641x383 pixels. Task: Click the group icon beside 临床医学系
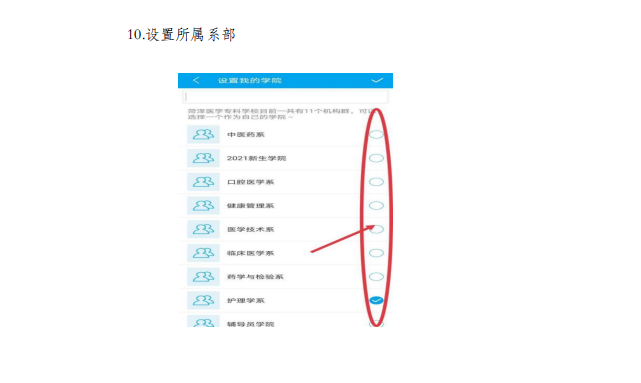pyautogui.click(x=203, y=253)
